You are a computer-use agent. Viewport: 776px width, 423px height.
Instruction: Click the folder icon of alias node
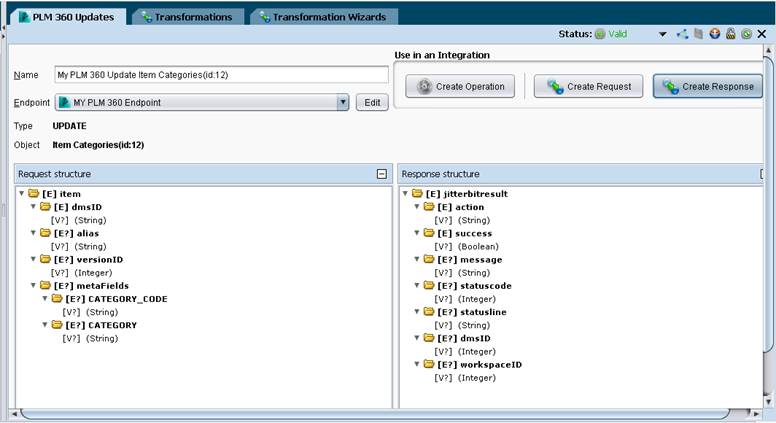coord(45,233)
